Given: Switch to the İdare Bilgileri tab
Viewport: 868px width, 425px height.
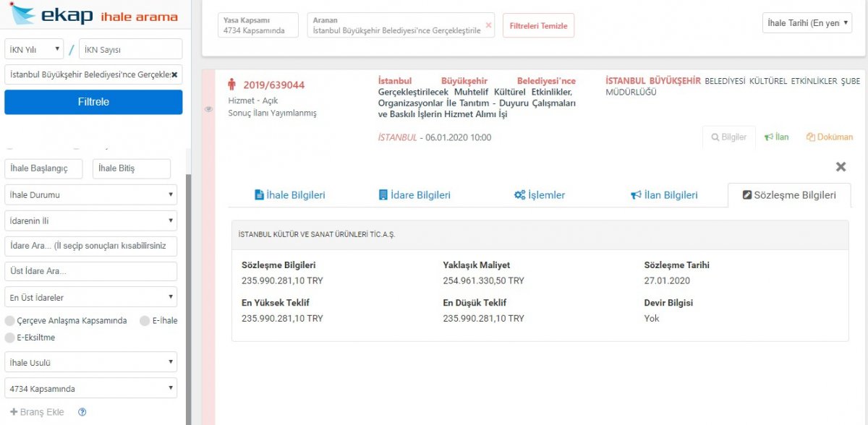Looking at the screenshot, I should pos(415,194).
